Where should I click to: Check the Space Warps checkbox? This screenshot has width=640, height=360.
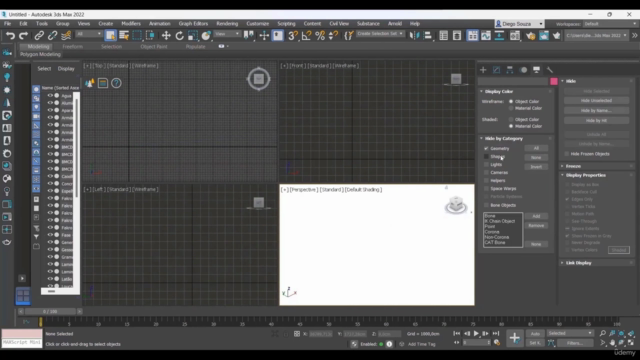tap(486, 189)
